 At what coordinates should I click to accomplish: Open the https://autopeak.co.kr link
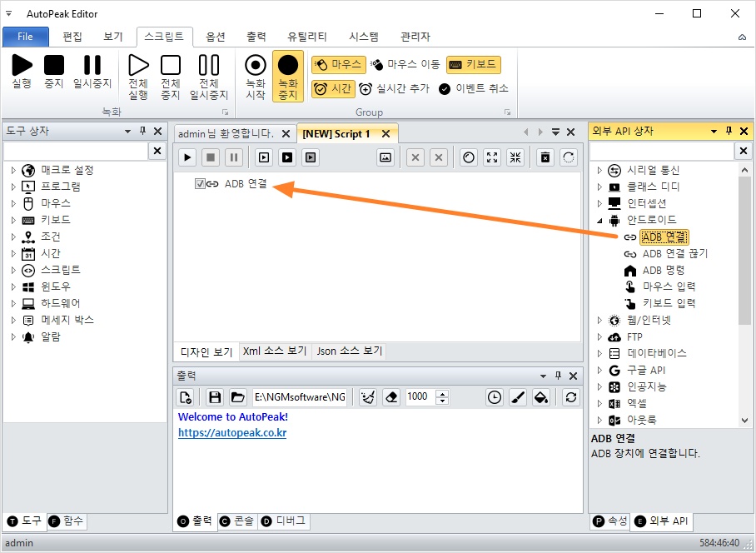pos(232,433)
